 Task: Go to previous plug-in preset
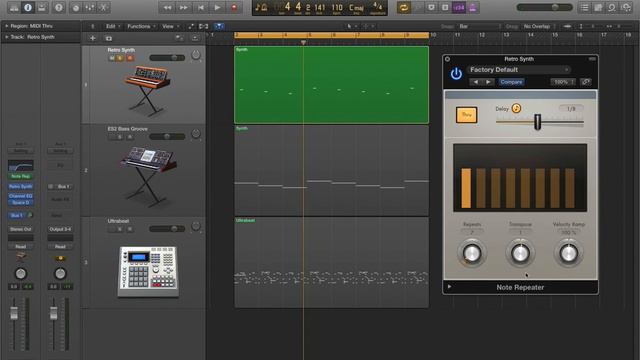[x=476, y=82]
